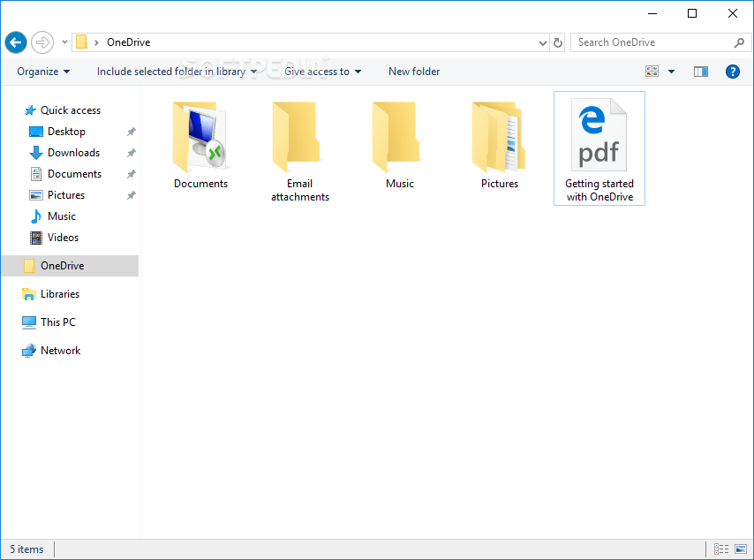Click the forward navigation arrow
This screenshot has height=560, width=754.
[x=42, y=42]
